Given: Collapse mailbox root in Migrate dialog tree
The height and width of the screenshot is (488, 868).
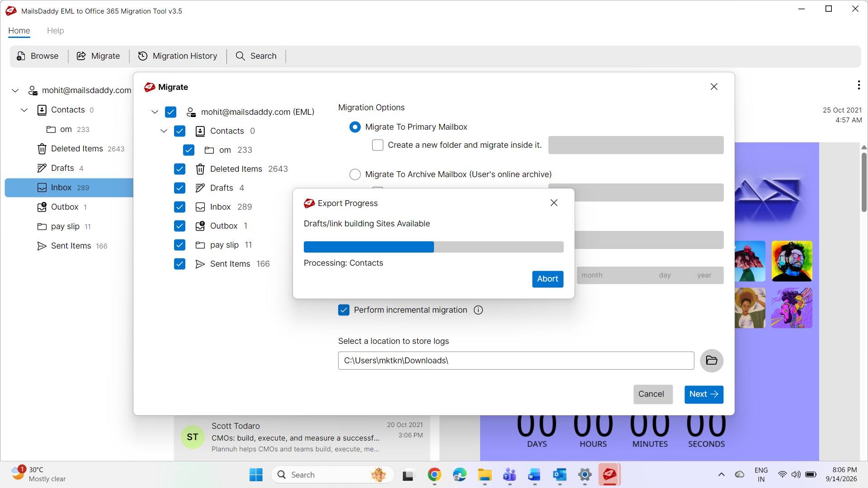Looking at the screenshot, I should [155, 112].
